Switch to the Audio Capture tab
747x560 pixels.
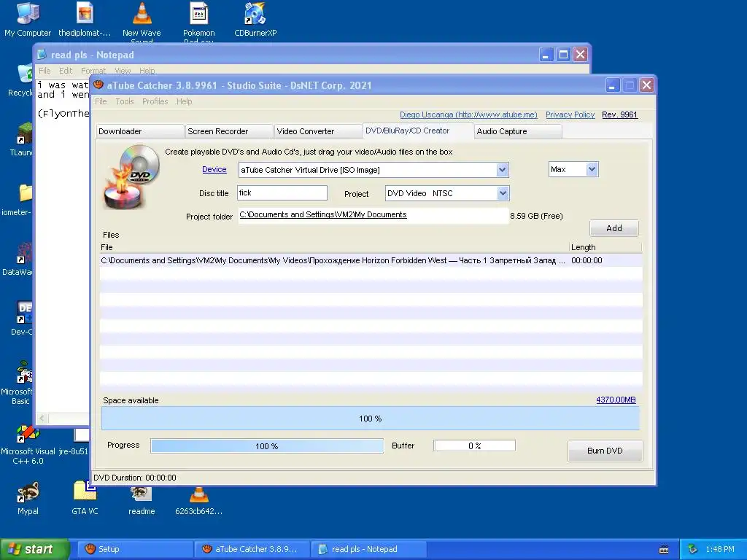(x=518, y=131)
